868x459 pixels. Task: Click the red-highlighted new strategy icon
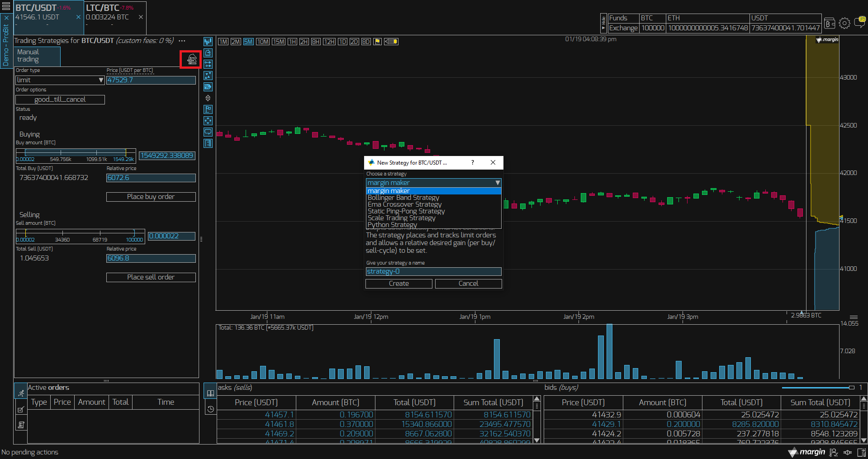click(x=192, y=60)
